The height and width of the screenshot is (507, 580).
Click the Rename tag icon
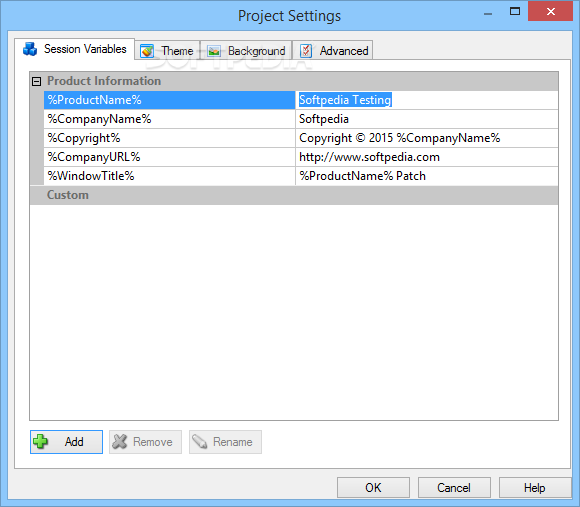coord(200,442)
